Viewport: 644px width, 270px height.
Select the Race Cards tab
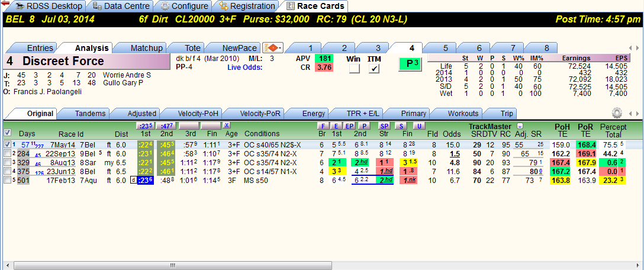[x=316, y=6]
